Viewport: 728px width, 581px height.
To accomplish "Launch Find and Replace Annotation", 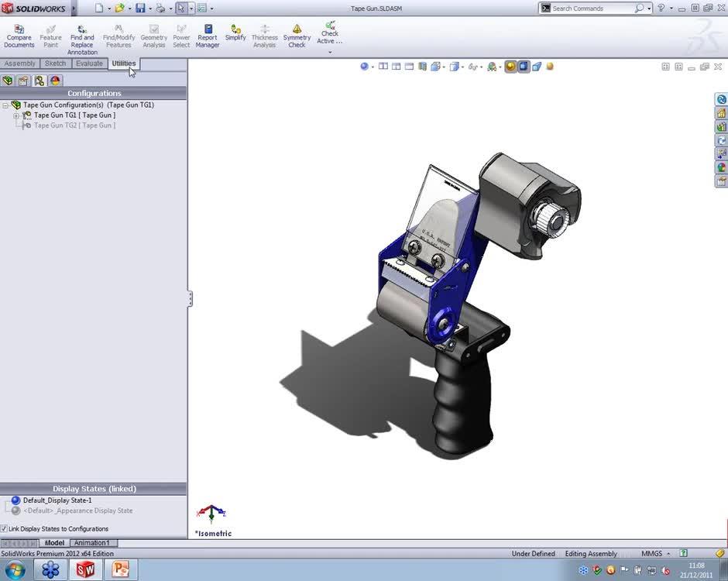I will (x=82, y=40).
